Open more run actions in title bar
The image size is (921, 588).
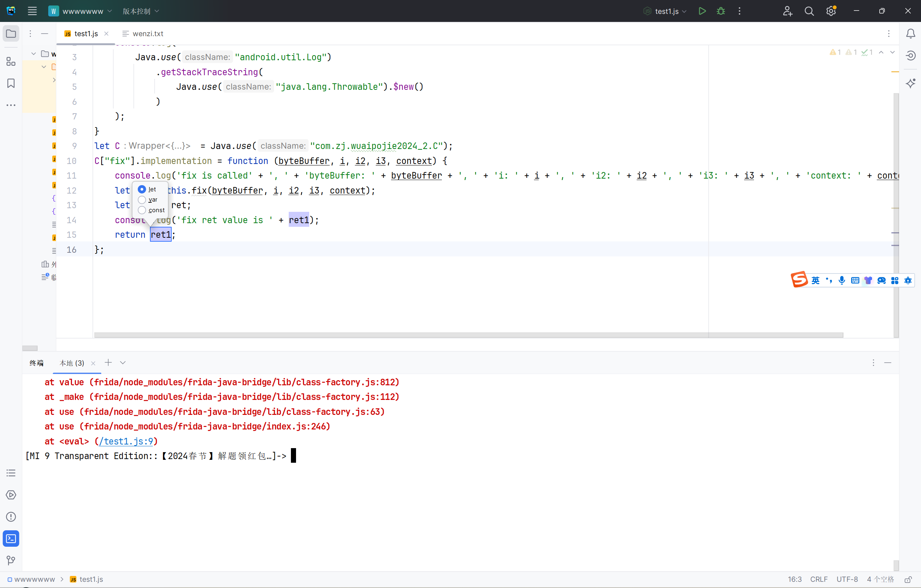click(739, 11)
